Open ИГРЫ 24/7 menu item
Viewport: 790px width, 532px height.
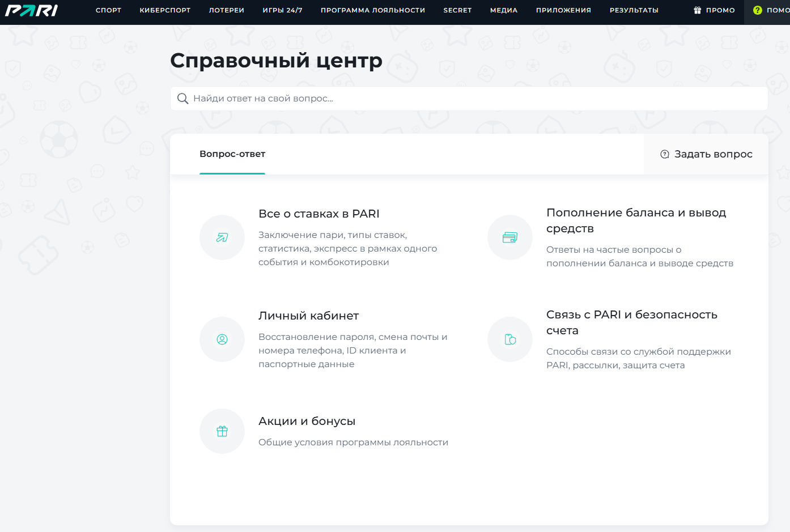[x=282, y=10]
